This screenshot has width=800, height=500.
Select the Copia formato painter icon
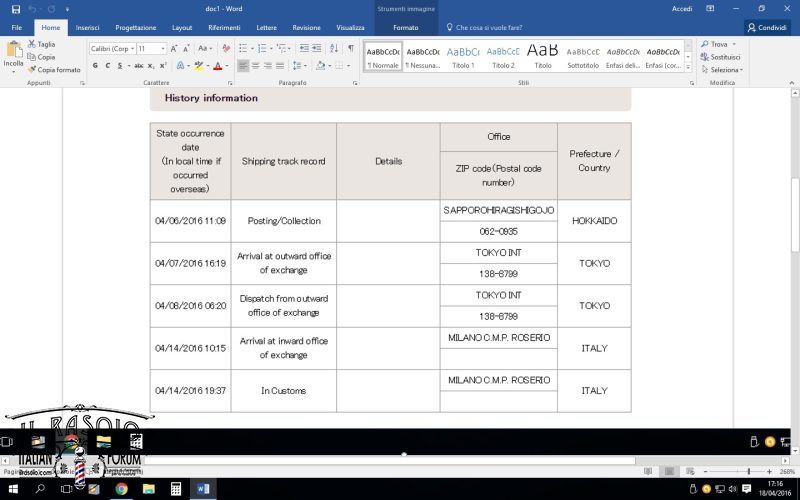(32, 69)
